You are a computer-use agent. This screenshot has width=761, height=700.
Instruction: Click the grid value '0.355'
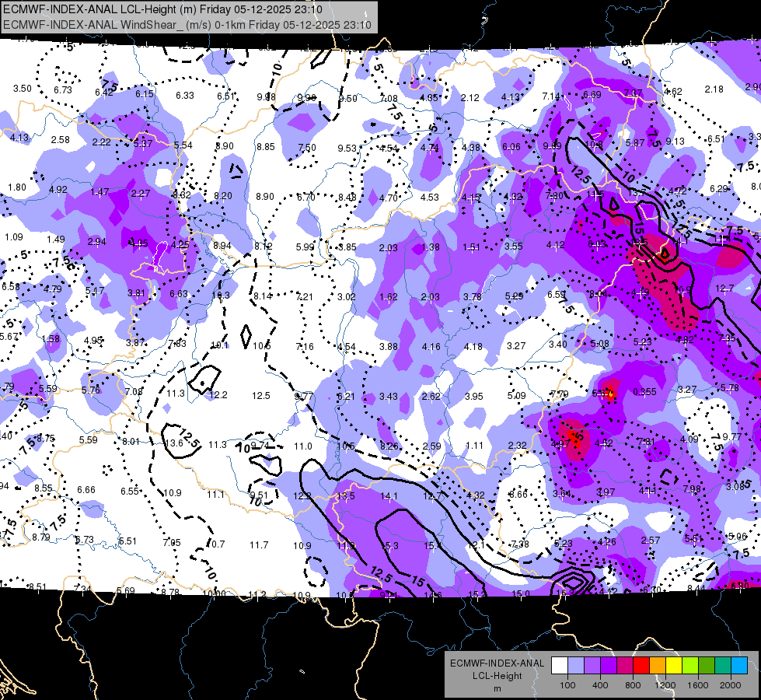644,392
